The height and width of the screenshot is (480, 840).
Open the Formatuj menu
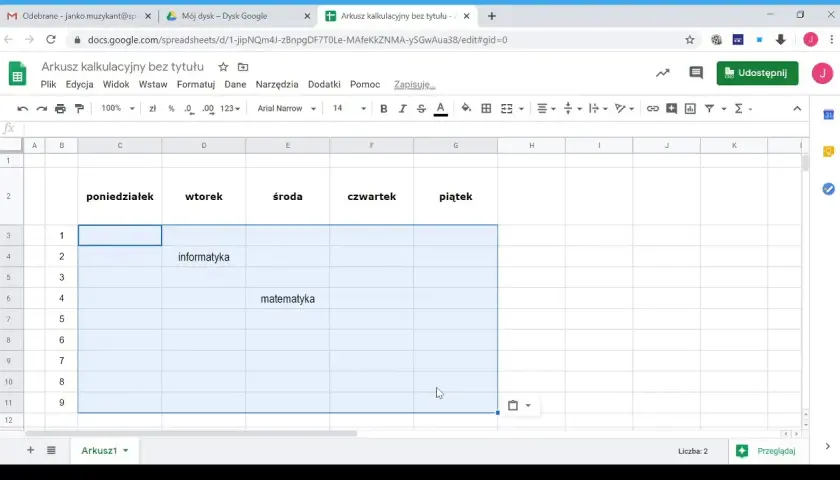point(196,85)
